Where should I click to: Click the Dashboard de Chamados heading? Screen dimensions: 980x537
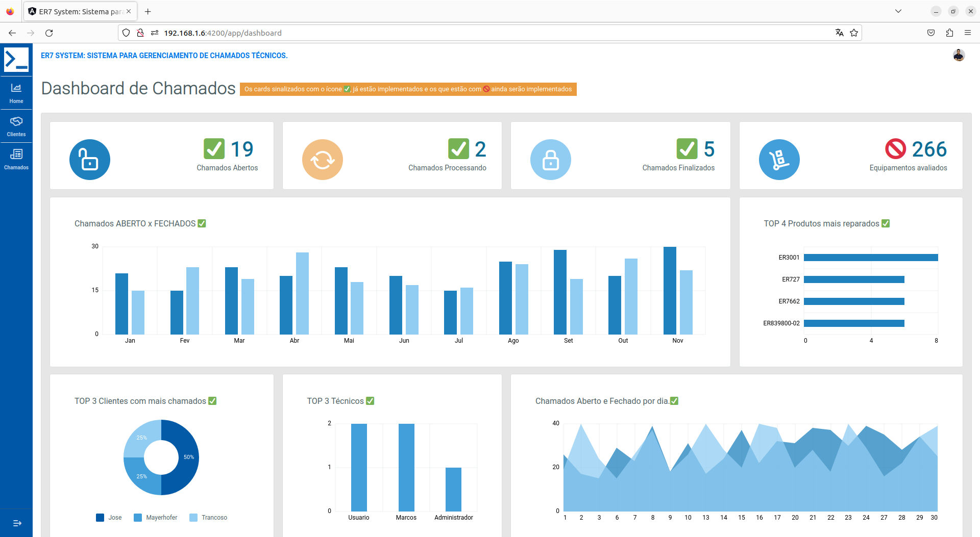coord(138,88)
